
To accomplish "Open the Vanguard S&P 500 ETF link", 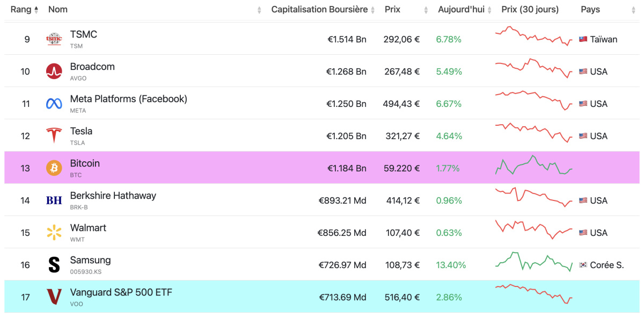I will click(x=121, y=292).
